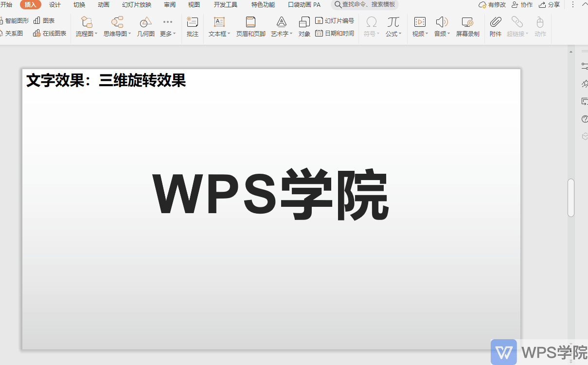
Task: Insert an 对象 object
Action: click(304, 27)
